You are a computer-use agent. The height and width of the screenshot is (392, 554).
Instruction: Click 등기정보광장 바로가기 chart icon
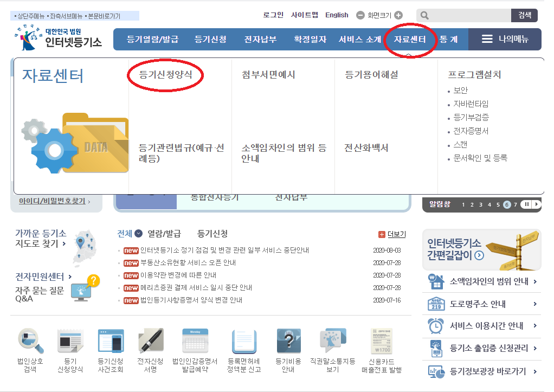coord(436,371)
